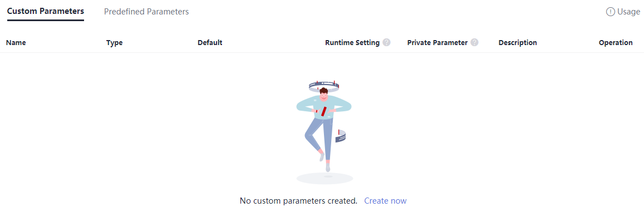This screenshot has height=217, width=644.
Task: Open the Predefined Parameters tab
Action: 146,12
